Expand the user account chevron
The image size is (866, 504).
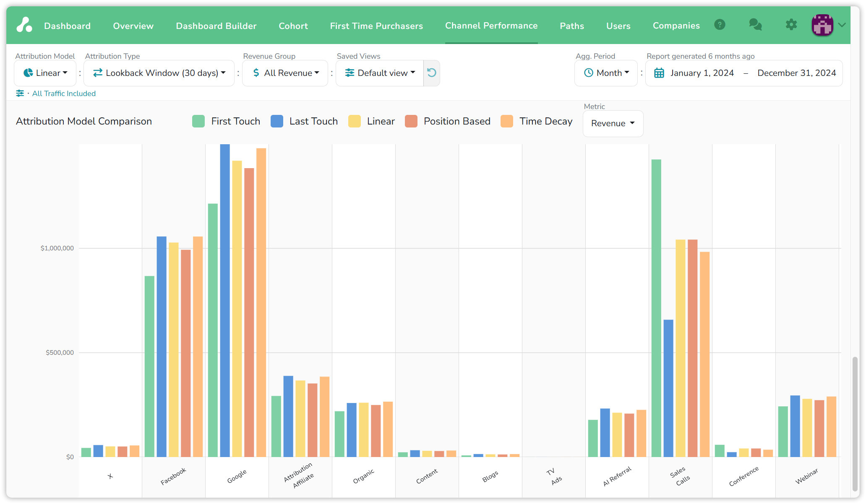click(x=841, y=25)
